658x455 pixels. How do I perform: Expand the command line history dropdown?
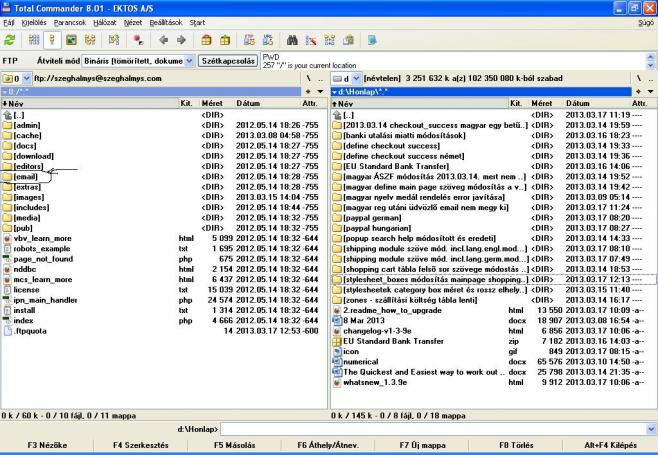pos(651,429)
